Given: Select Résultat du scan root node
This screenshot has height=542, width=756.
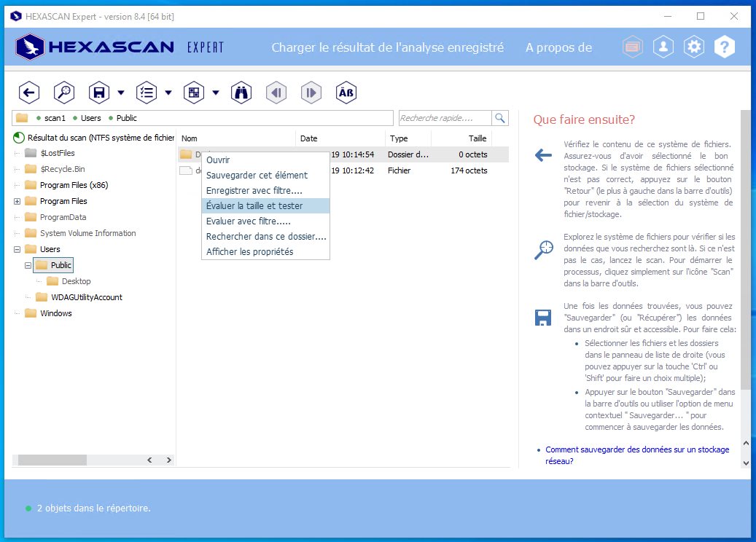Looking at the screenshot, I should point(93,138).
